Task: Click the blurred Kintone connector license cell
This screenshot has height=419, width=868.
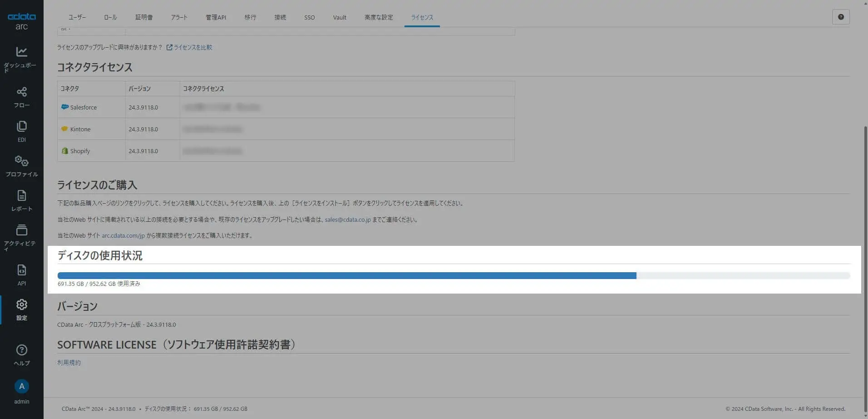Action: [x=347, y=129]
